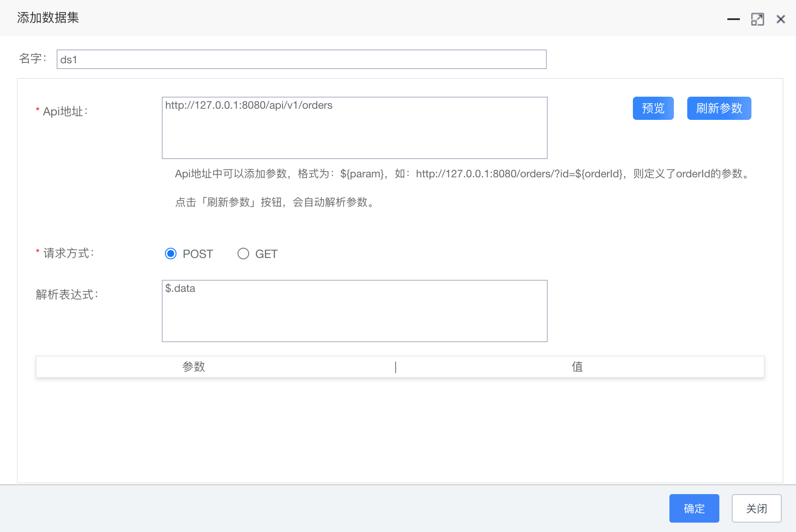Select the POST request method
Screen dimensions: 796x532
click(171, 254)
